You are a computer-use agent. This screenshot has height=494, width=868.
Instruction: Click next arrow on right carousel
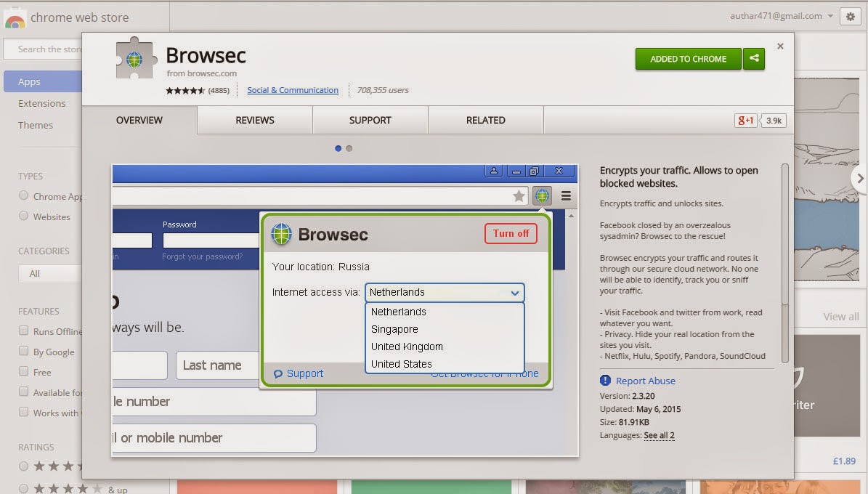(860, 178)
